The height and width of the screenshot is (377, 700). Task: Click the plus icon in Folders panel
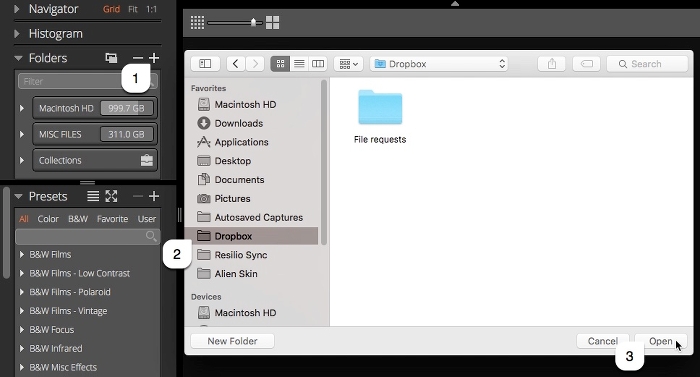tap(154, 58)
